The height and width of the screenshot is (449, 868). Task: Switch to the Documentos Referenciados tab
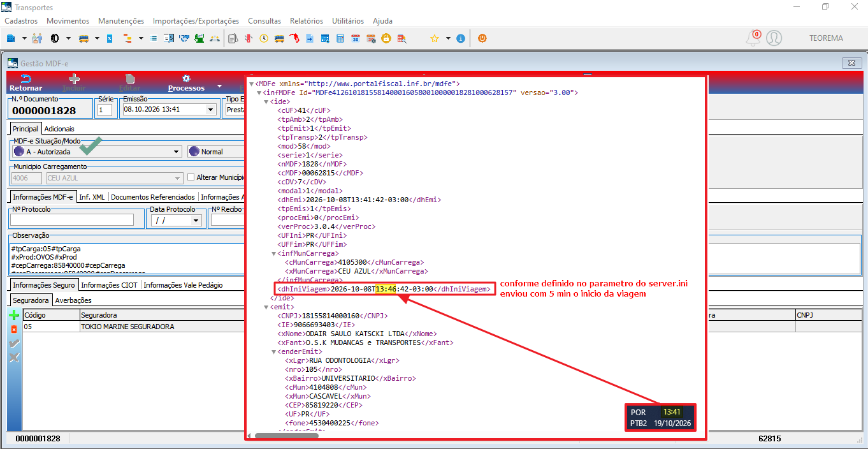tap(153, 197)
